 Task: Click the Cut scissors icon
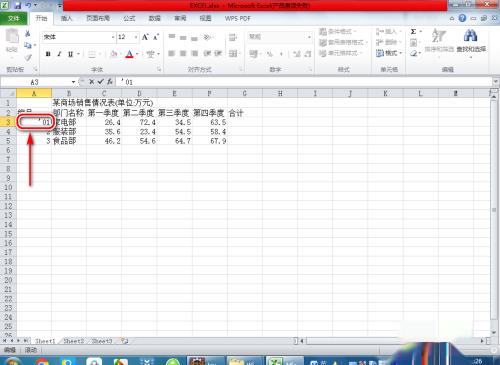[28, 33]
